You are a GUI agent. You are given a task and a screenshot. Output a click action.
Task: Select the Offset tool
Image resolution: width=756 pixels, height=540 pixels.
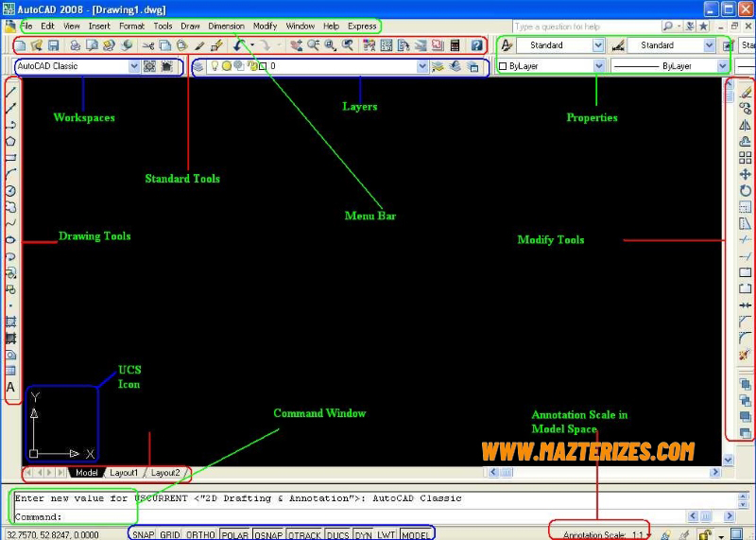click(x=746, y=142)
